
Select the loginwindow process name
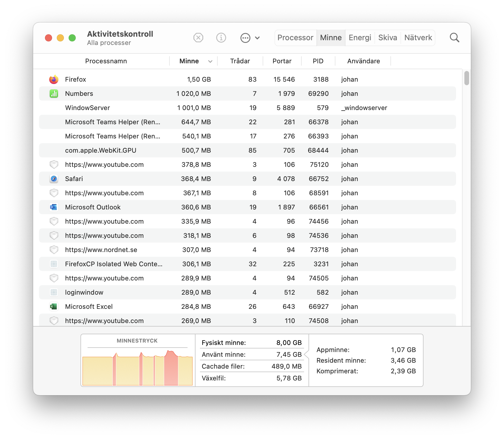84,292
